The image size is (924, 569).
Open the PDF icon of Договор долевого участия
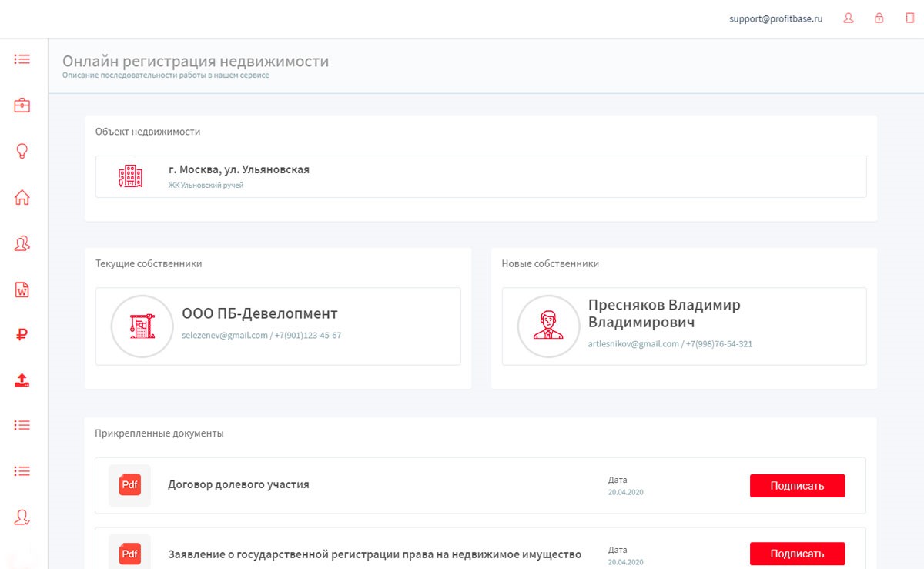(129, 485)
